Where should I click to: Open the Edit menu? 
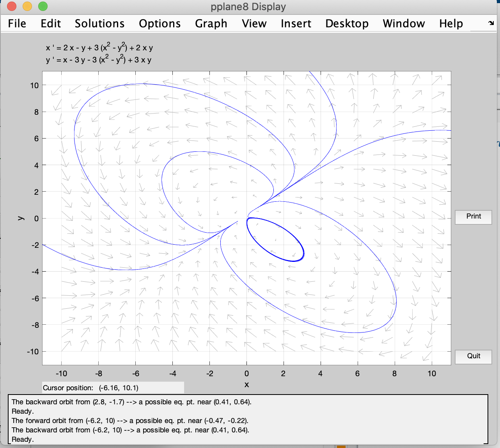click(x=51, y=23)
